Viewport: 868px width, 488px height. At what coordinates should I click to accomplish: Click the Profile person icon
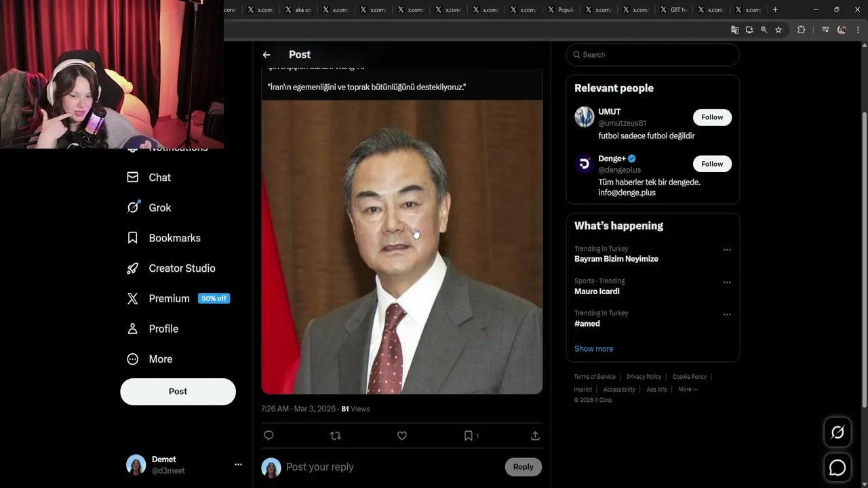coord(133,329)
